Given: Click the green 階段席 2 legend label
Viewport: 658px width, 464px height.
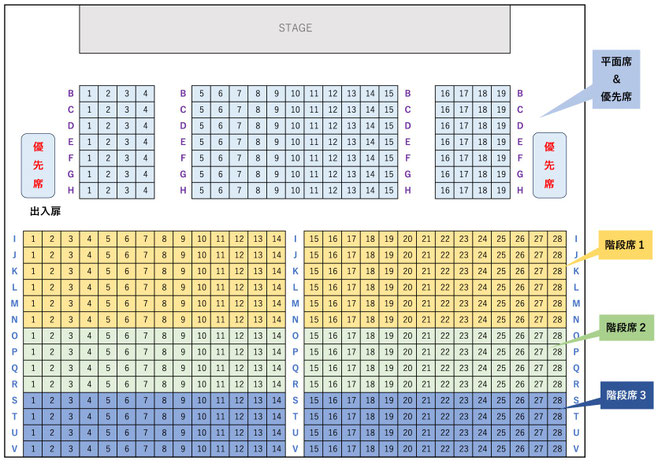Looking at the screenshot, I should point(625,327).
